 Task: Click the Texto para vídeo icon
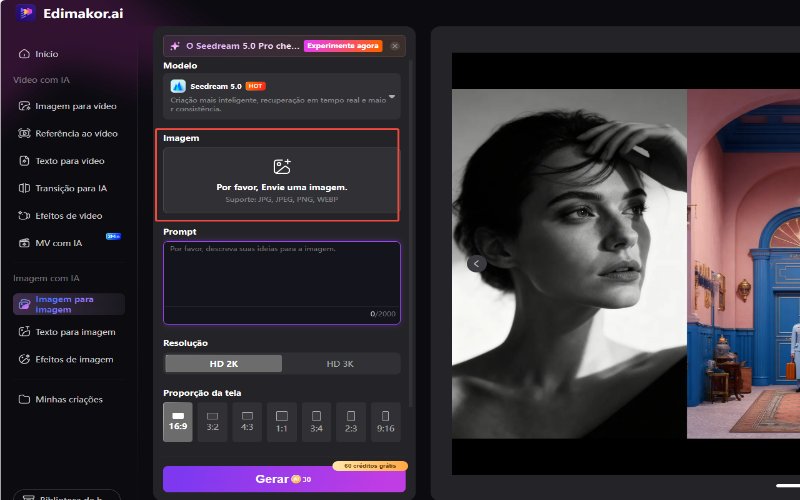[24, 161]
